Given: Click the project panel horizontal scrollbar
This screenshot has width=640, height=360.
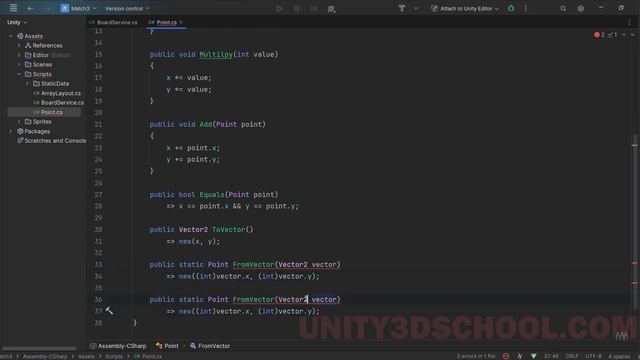Looking at the screenshot, I should (39, 348).
